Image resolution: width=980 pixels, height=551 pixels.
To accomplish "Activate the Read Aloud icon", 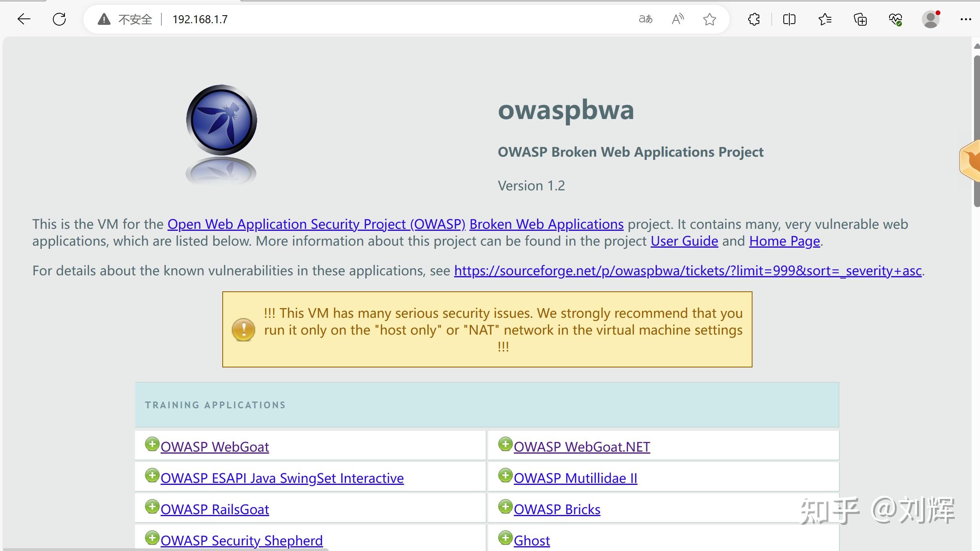I will tap(678, 19).
